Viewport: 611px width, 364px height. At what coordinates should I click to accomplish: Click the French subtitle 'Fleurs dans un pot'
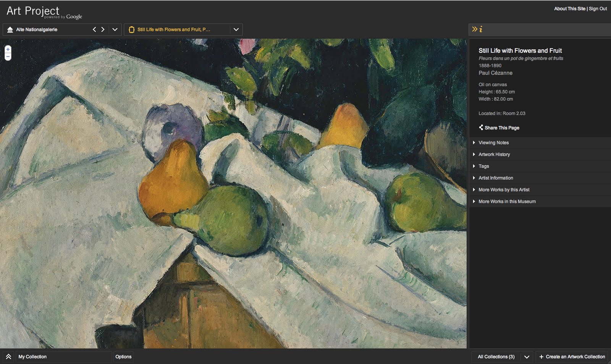(x=521, y=58)
